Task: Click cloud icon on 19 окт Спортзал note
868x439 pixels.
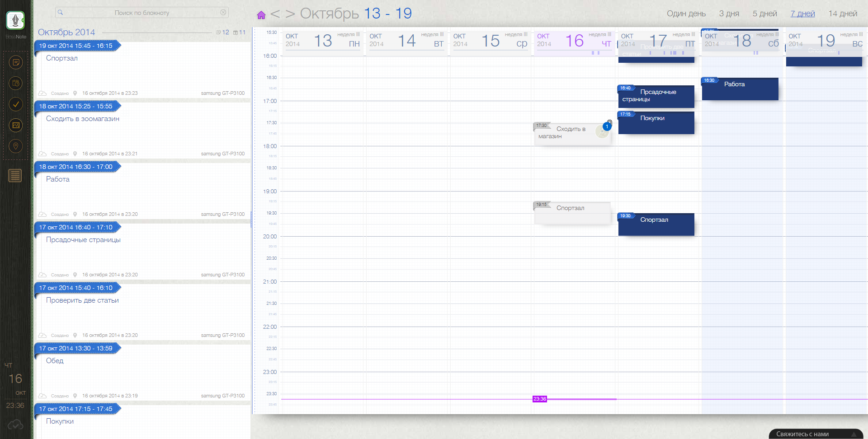Action: click(x=42, y=93)
